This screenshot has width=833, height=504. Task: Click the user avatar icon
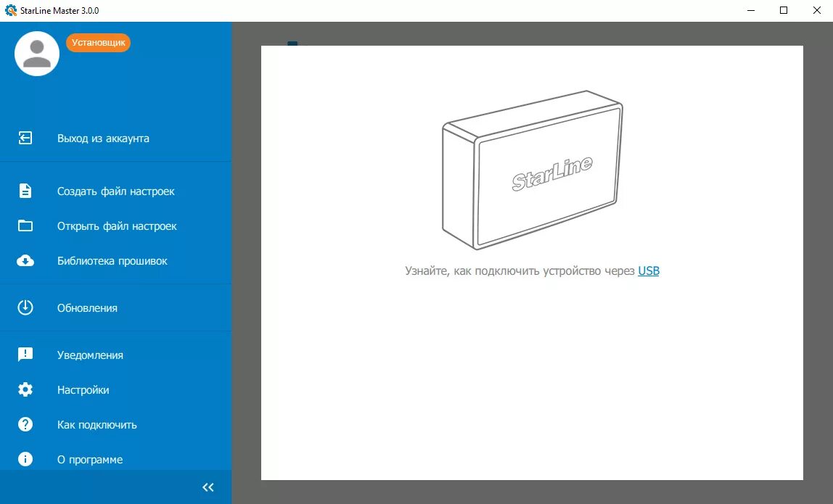(37, 54)
